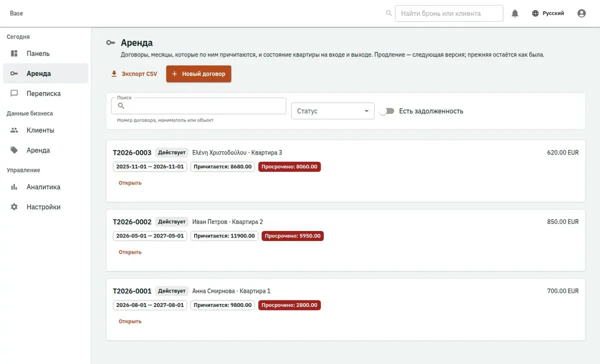Click the Просрочено: 2800.00 badge
600x364 pixels.
pyautogui.click(x=289, y=305)
